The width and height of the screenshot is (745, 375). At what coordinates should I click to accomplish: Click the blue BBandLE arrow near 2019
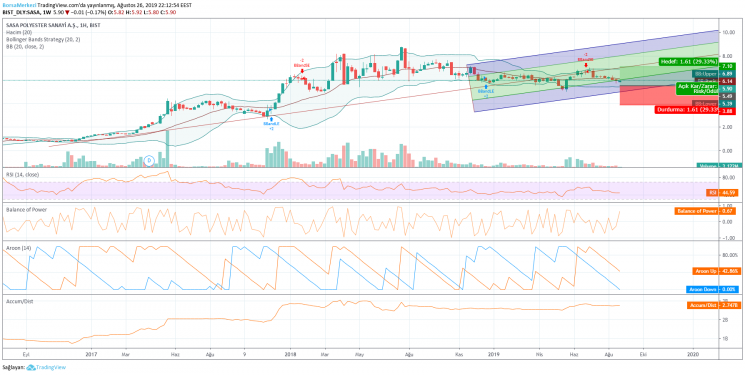pos(487,86)
